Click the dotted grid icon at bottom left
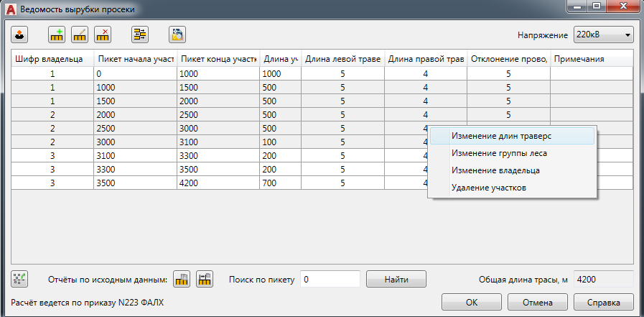Screen dimensions: 644x317 pyautogui.click(x=20, y=279)
